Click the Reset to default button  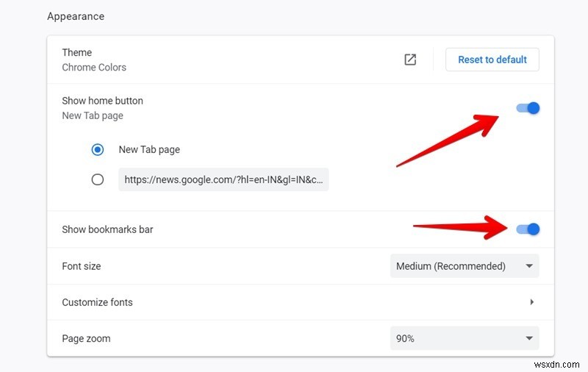(492, 60)
